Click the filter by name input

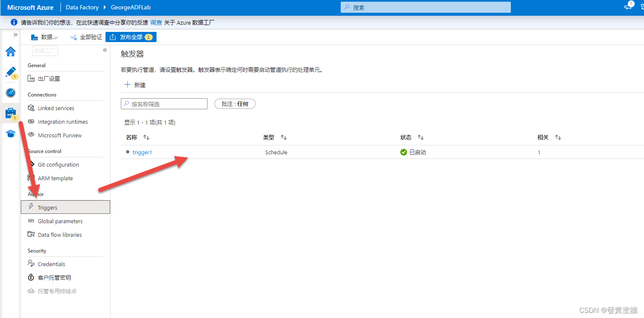(x=164, y=104)
